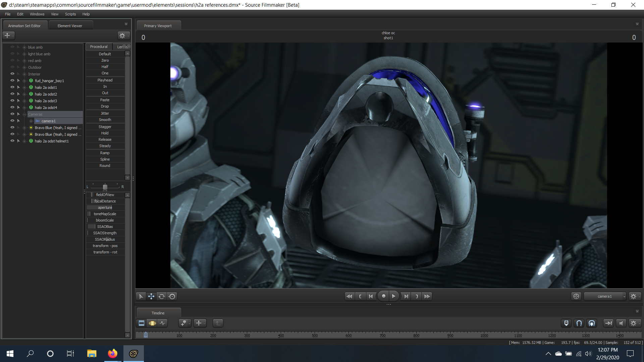Expand the blue amb tree item

[24, 47]
